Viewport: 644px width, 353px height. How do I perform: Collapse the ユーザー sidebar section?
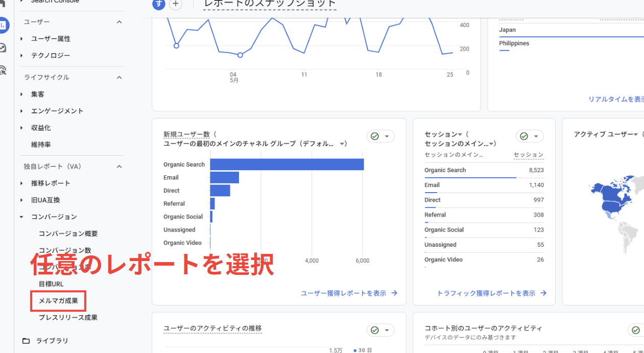(x=119, y=22)
